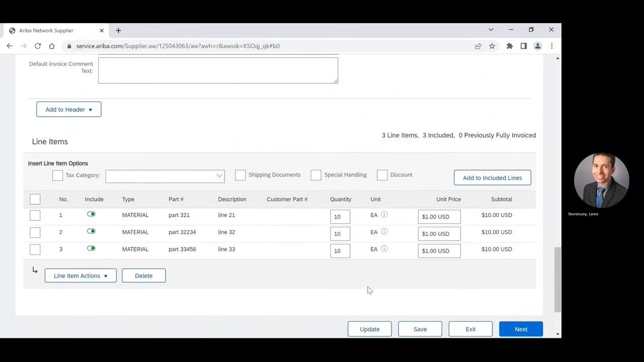644x362 pixels.
Task: Click Add to Included Lines
Action: coord(493,177)
